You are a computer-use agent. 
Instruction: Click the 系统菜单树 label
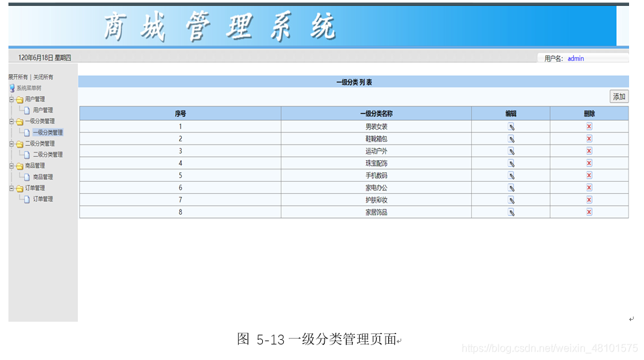[29, 88]
